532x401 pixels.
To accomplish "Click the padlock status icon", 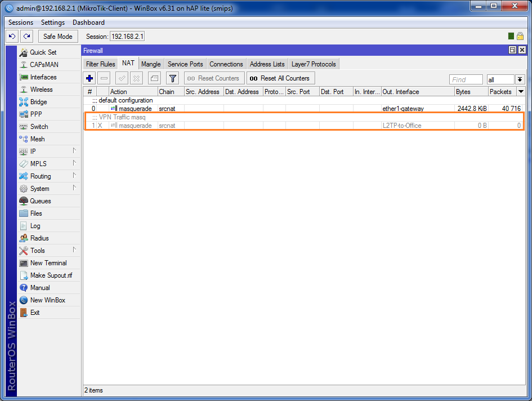I will (520, 36).
